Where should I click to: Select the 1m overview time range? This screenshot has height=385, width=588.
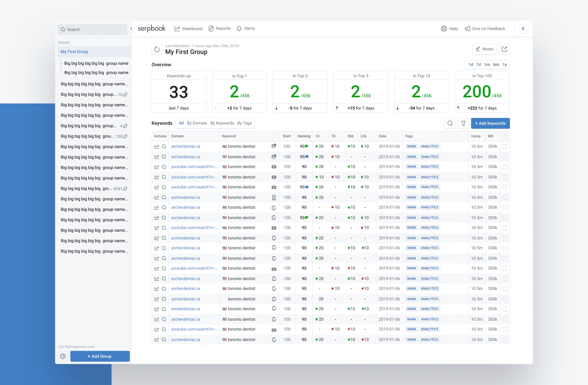pos(487,64)
